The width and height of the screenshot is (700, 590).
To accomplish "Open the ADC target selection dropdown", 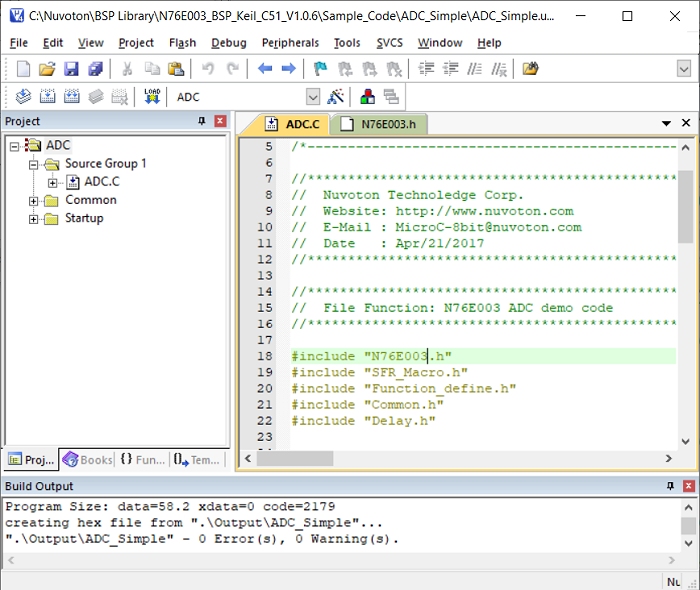I will click(312, 97).
